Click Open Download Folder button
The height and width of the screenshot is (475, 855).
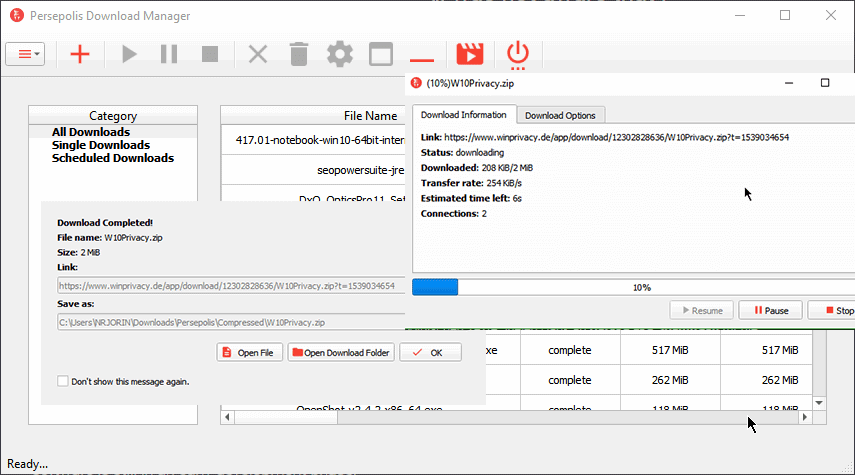click(x=341, y=353)
